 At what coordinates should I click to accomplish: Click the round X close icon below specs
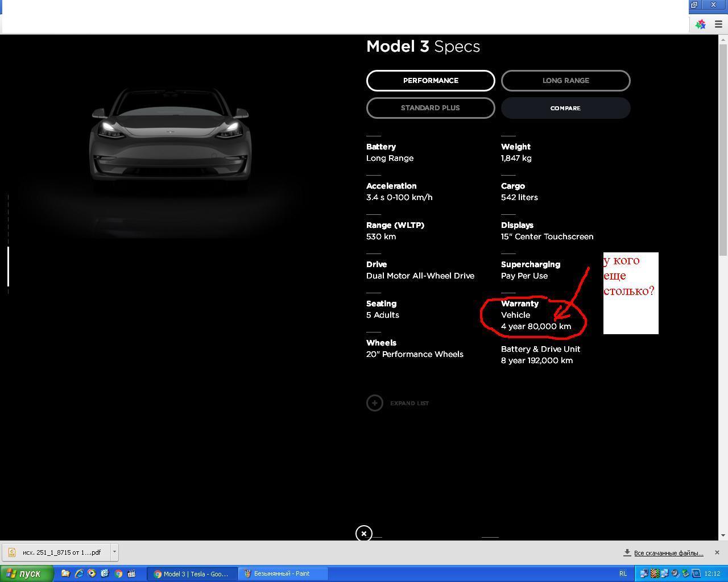coord(364,534)
